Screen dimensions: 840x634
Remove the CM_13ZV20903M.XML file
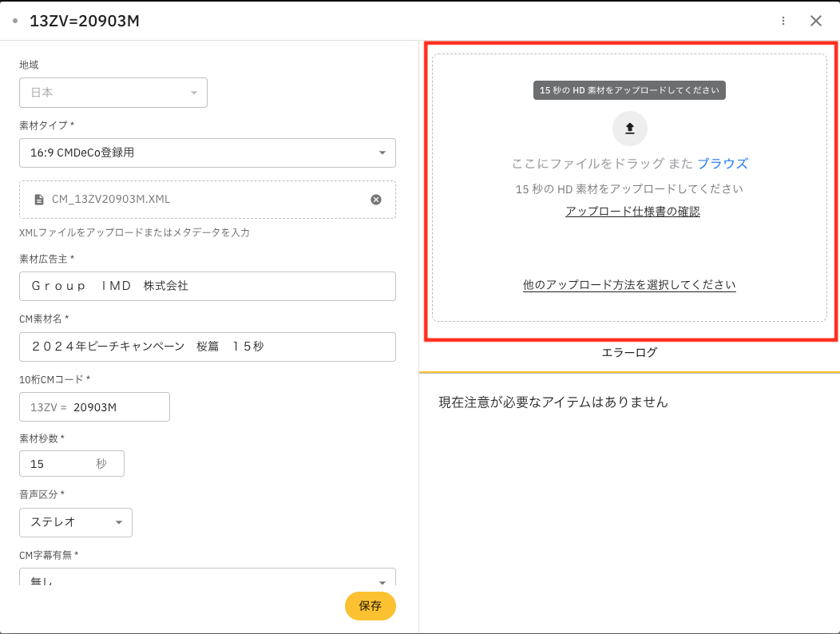(376, 200)
